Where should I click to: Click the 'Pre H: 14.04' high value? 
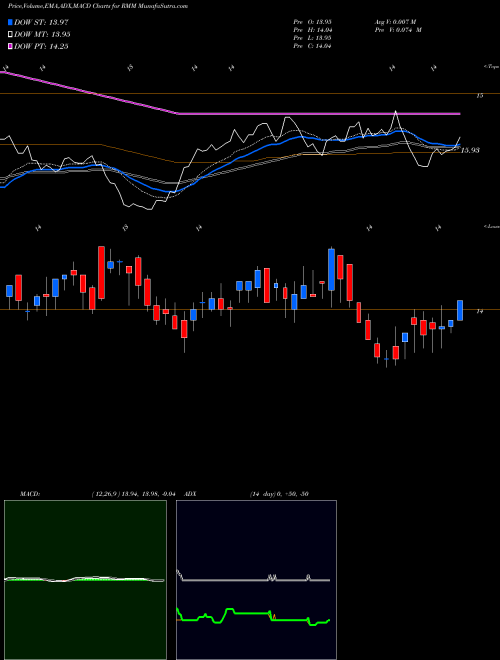click(x=312, y=30)
